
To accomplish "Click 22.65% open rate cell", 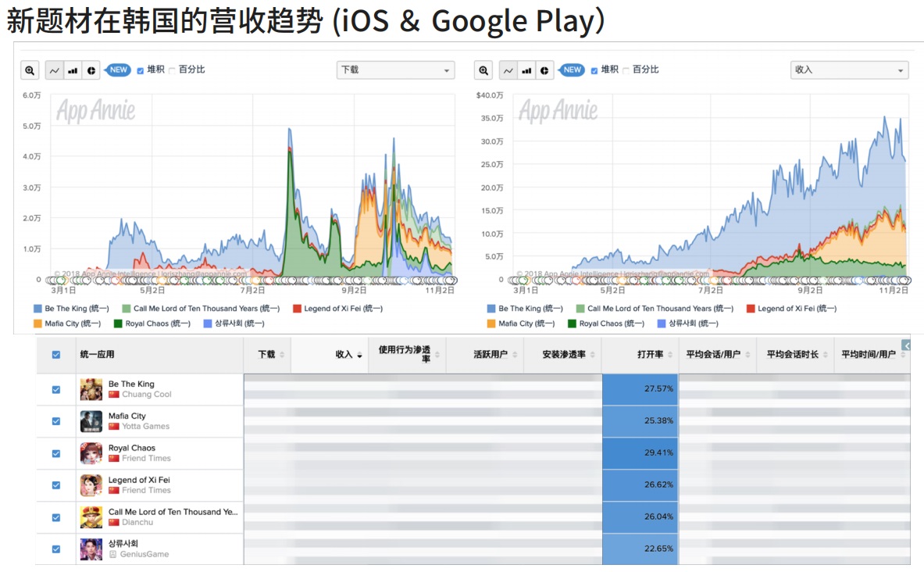I will coord(640,549).
